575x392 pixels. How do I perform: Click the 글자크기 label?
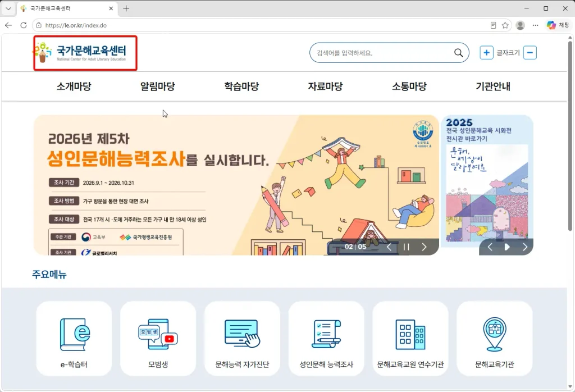click(x=508, y=53)
